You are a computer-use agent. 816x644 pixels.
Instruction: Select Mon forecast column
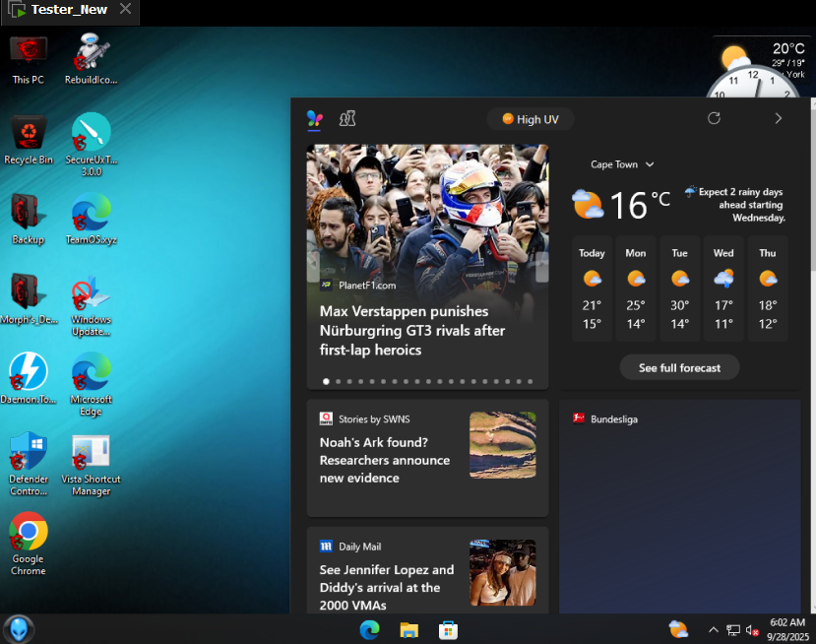[636, 289]
